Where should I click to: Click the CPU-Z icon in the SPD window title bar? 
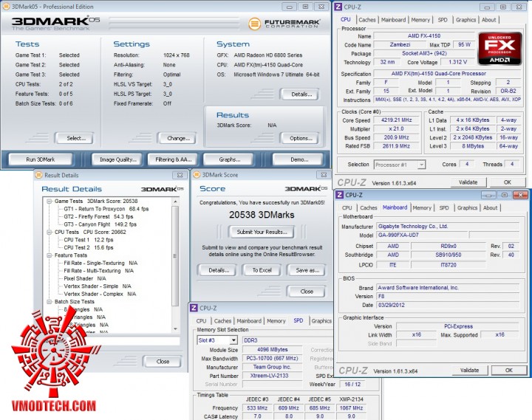194,308
